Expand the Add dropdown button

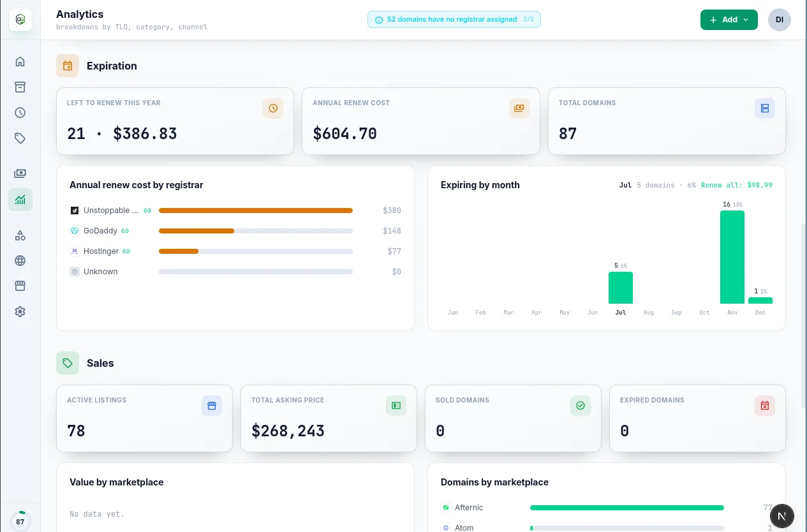pyautogui.click(x=729, y=20)
